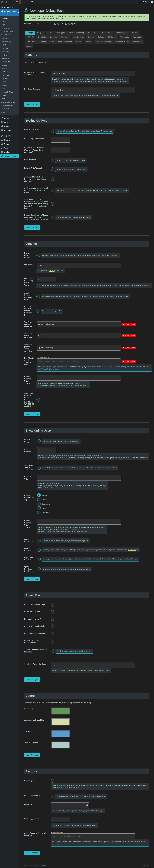This screenshot has width=154, height=868.
Task: Enable View Sensitive Info checkbox
Action: click(x=52, y=131)
